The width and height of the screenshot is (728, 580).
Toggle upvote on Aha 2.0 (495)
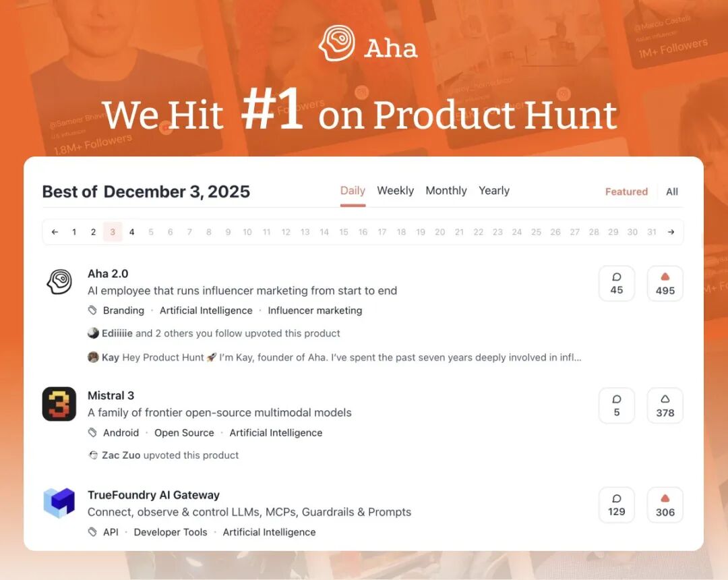(x=665, y=283)
